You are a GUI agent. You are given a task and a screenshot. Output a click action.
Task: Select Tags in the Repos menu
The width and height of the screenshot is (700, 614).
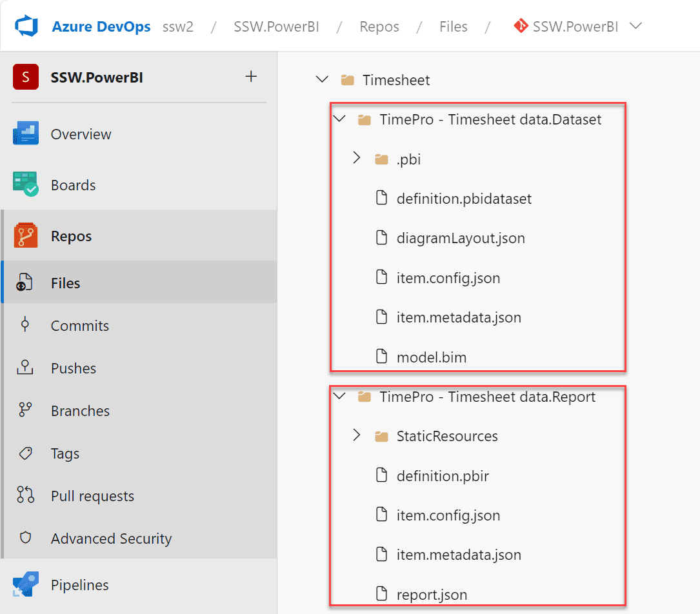pyautogui.click(x=65, y=453)
